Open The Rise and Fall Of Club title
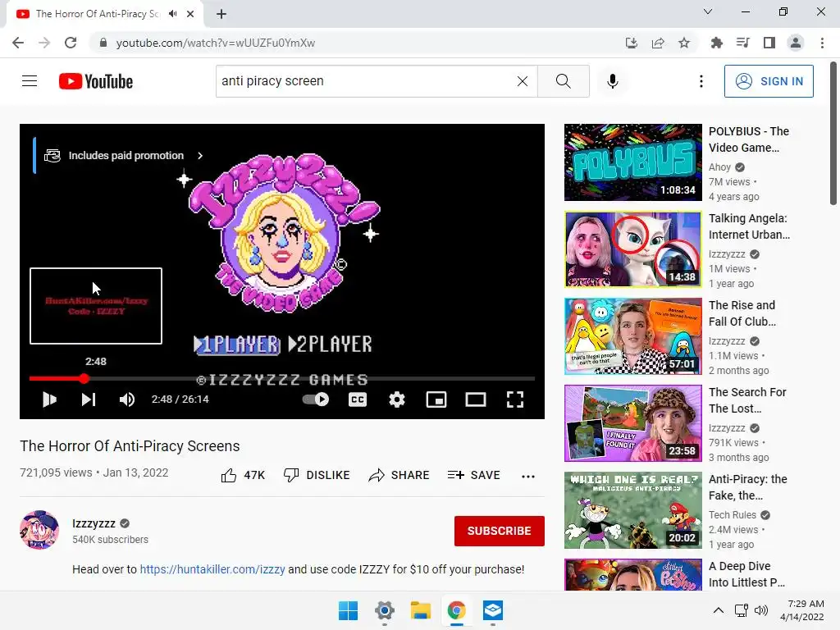The height and width of the screenshot is (630, 840). tap(742, 313)
